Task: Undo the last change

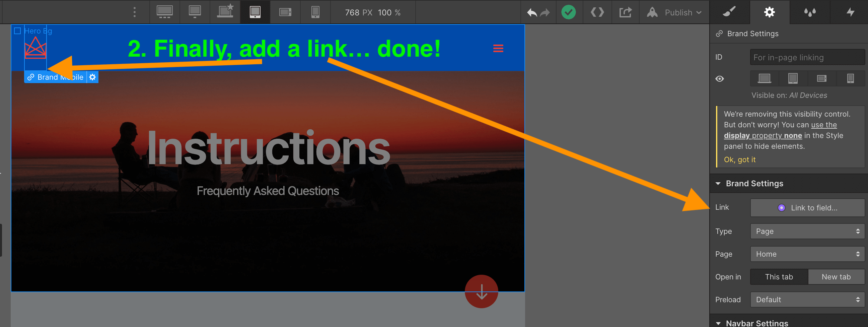Action: [532, 13]
